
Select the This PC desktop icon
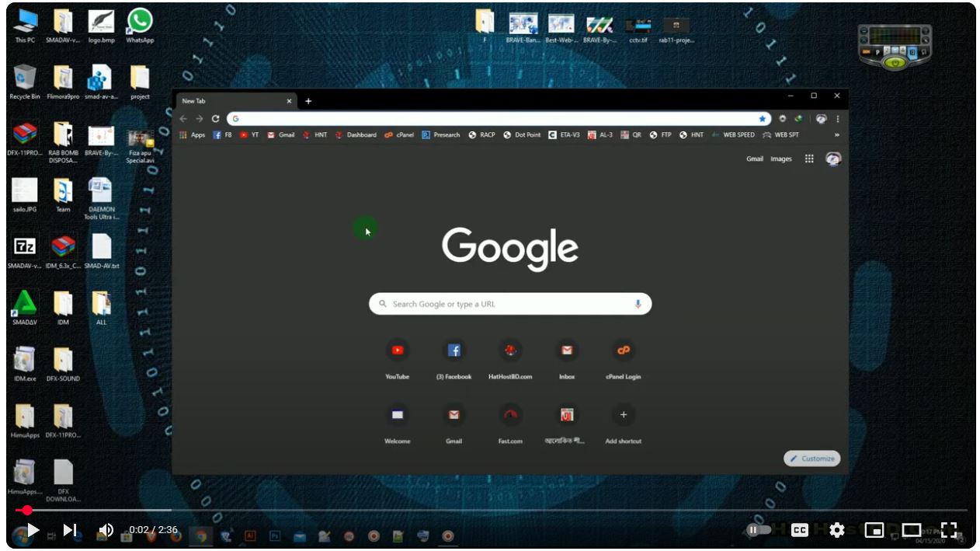tap(25, 26)
